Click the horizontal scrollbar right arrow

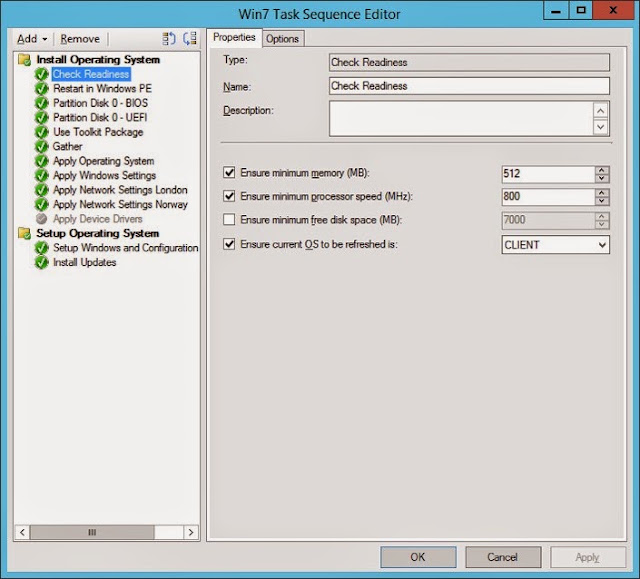[x=191, y=532]
